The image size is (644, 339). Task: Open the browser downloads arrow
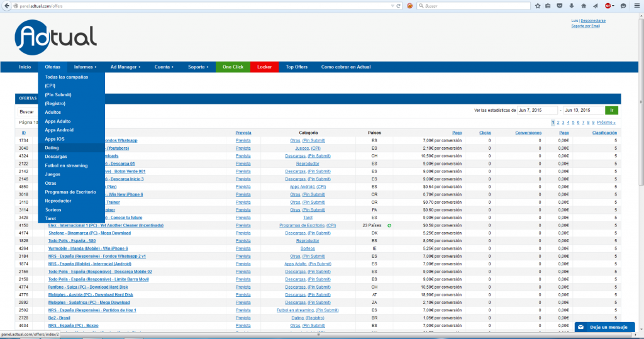[x=571, y=6]
